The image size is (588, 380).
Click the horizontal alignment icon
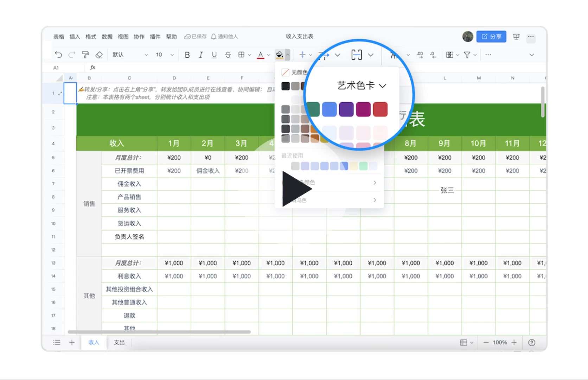coord(302,55)
